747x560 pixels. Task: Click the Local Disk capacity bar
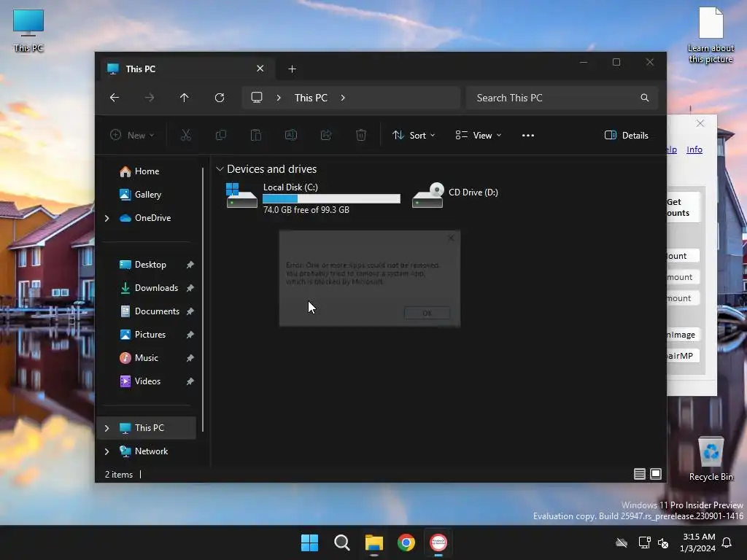pyautogui.click(x=332, y=198)
